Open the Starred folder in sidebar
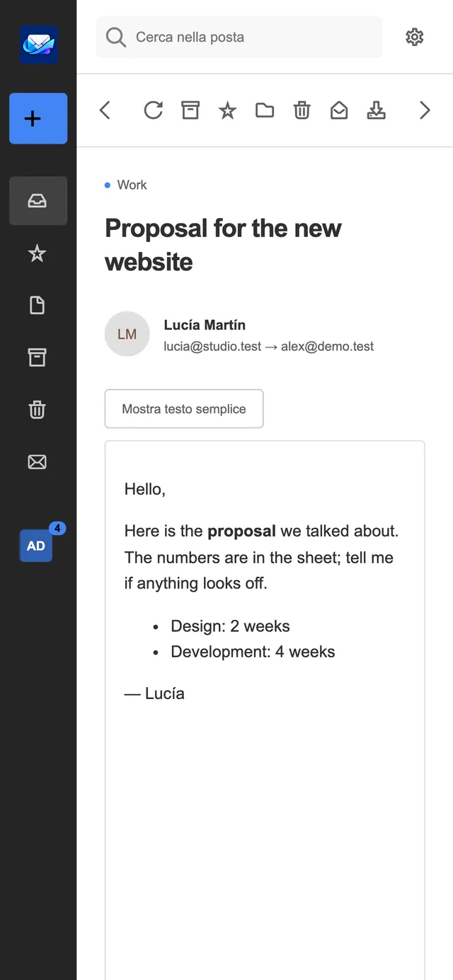This screenshot has width=453, height=980. (37, 253)
